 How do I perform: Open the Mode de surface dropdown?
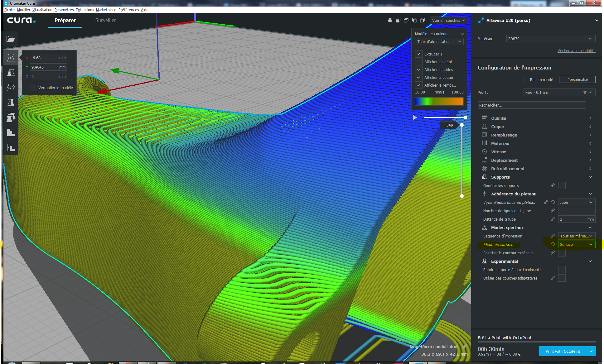[576, 244]
